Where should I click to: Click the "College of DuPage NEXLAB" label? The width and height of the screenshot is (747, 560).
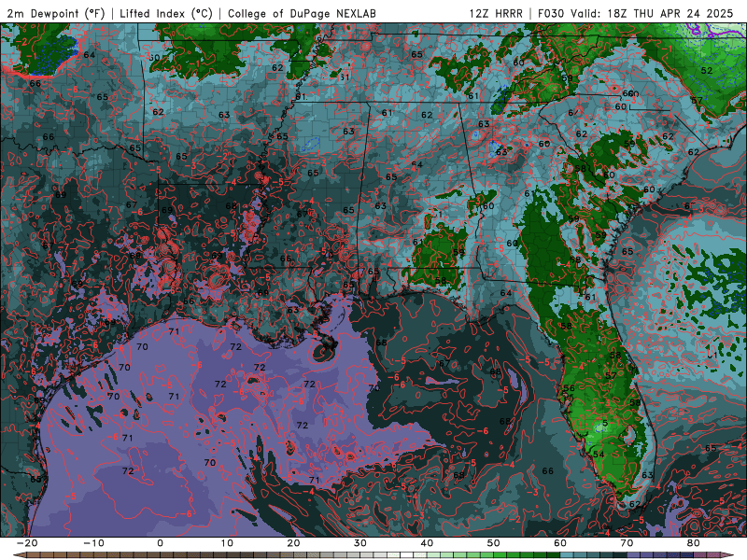point(302,13)
